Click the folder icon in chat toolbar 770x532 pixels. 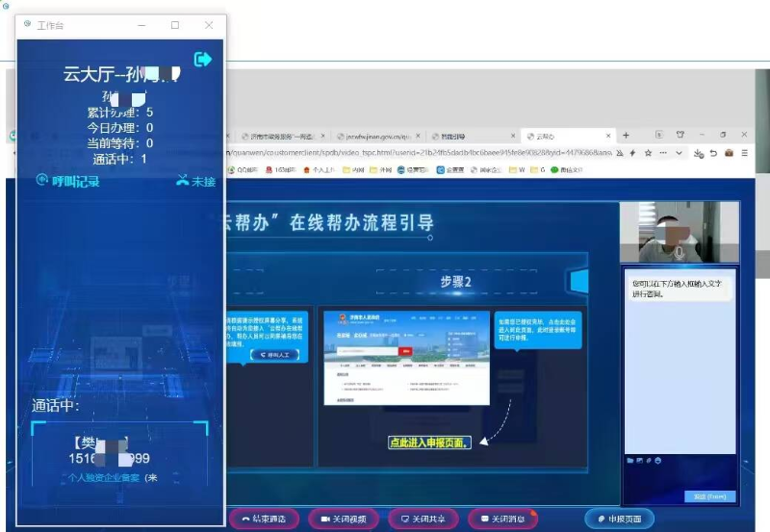coord(630,461)
